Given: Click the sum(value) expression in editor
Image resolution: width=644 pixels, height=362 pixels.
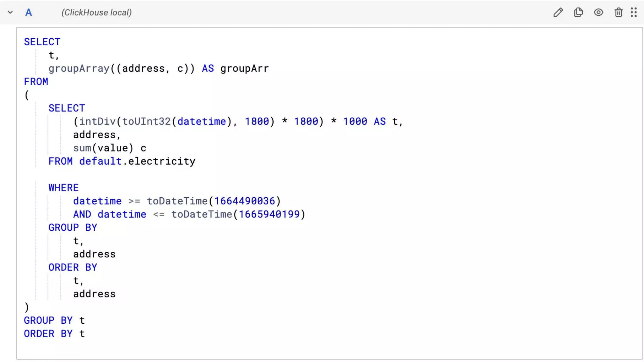Looking at the screenshot, I should click(103, 148).
